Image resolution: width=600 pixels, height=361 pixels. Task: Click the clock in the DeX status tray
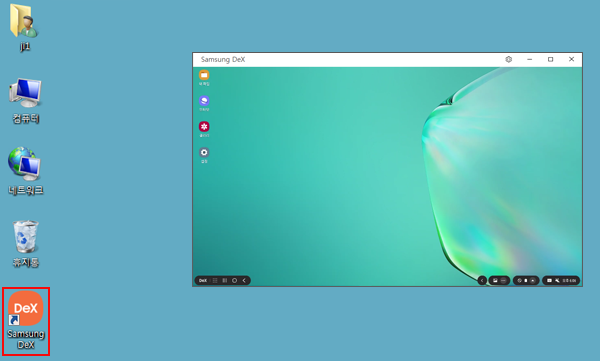point(569,281)
